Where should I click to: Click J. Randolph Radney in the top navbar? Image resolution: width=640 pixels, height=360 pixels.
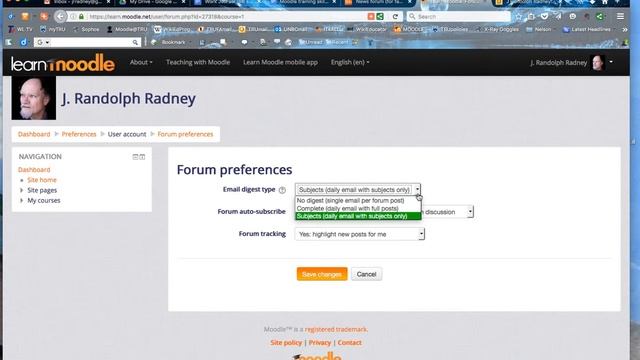point(558,62)
